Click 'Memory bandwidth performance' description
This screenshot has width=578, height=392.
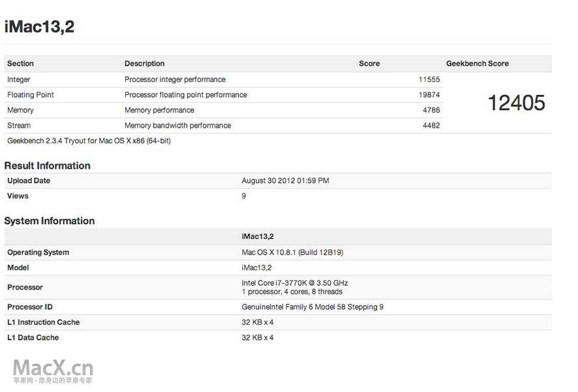click(178, 125)
